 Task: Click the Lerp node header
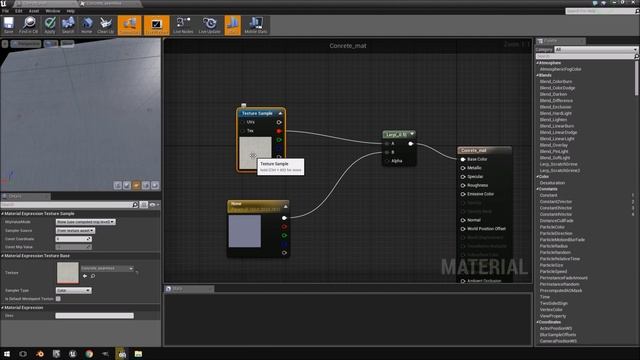[399, 134]
